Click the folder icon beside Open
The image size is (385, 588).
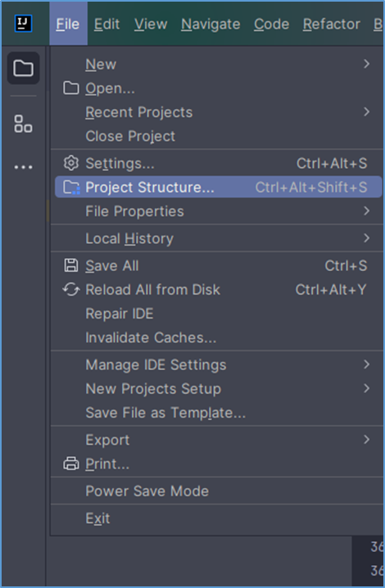[x=71, y=88]
